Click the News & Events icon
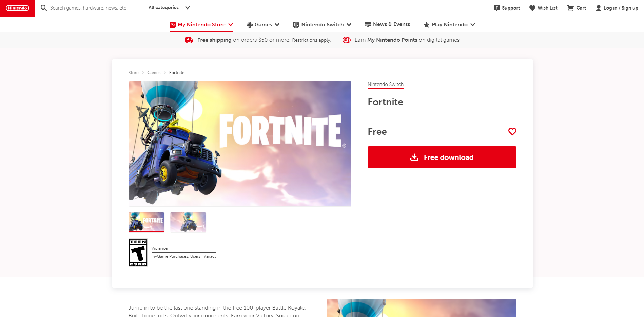The width and height of the screenshot is (644, 317). 368,24
